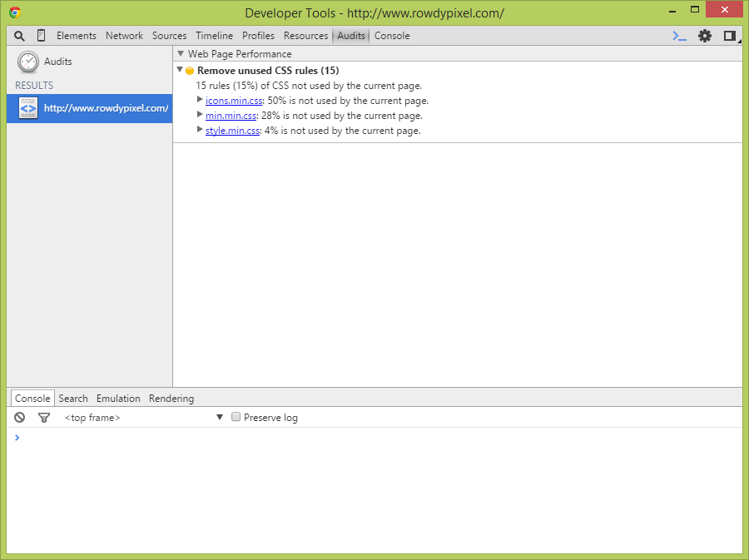The height and width of the screenshot is (560, 749).
Task: Click the RESULTS section header
Action: 34,86
